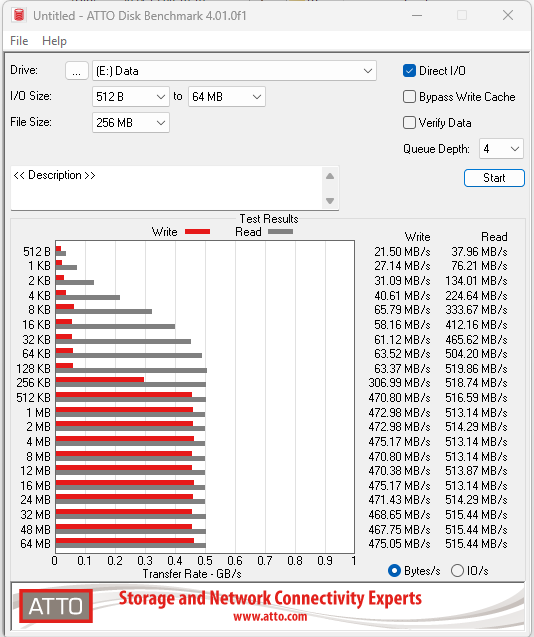Click the description scroll down arrow
534x637 pixels.
(330, 201)
